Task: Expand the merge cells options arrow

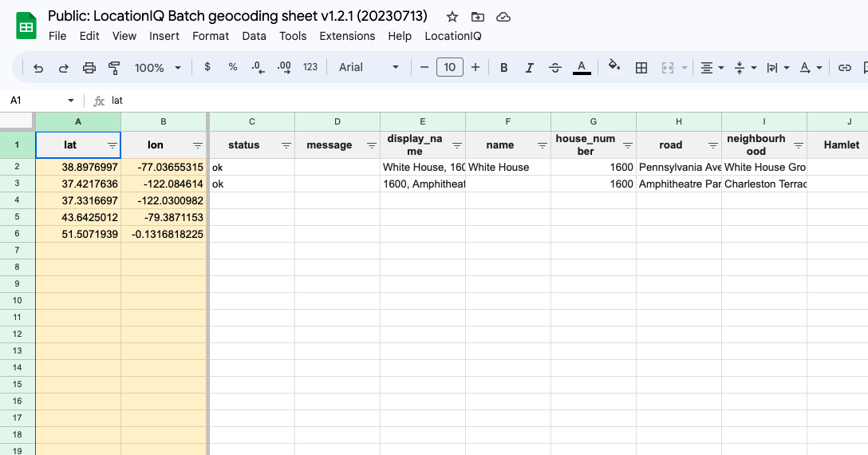Action: pyautogui.click(x=685, y=68)
